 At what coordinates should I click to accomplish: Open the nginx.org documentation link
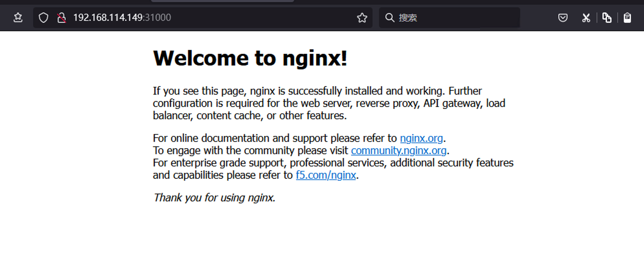[421, 138]
